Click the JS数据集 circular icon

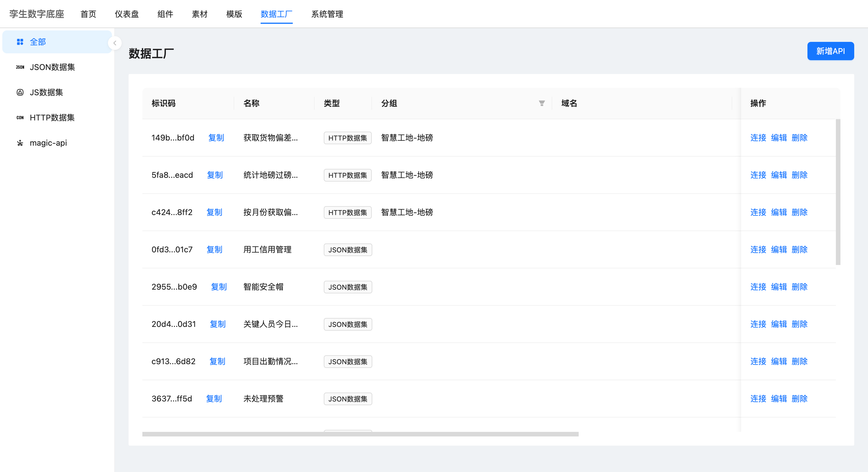coord(20,92)
